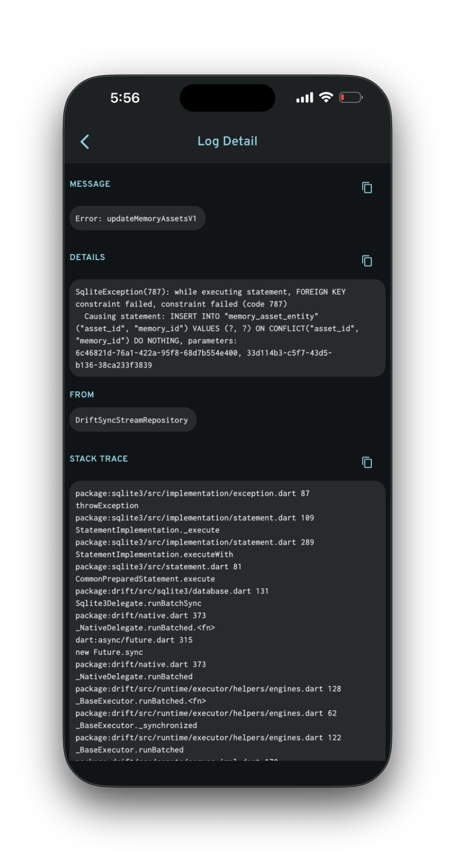Go back using the left chevron

pyautogui.click(x=85, y=142)
